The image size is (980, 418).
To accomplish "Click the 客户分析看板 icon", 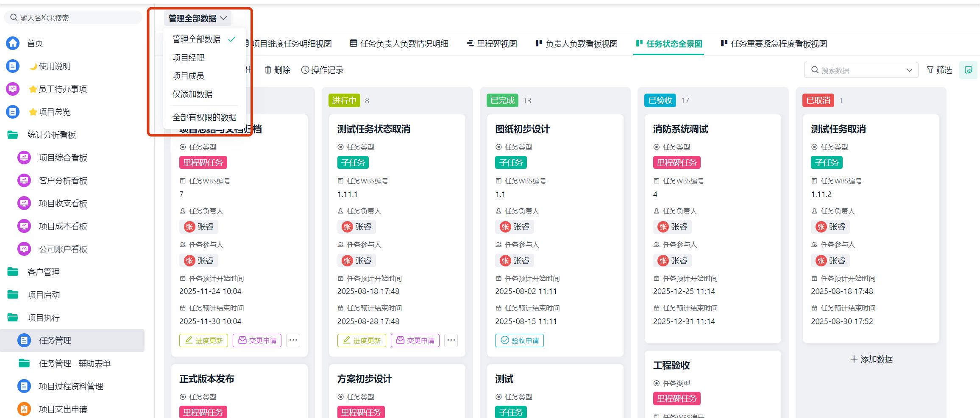I will click(24, 180).
